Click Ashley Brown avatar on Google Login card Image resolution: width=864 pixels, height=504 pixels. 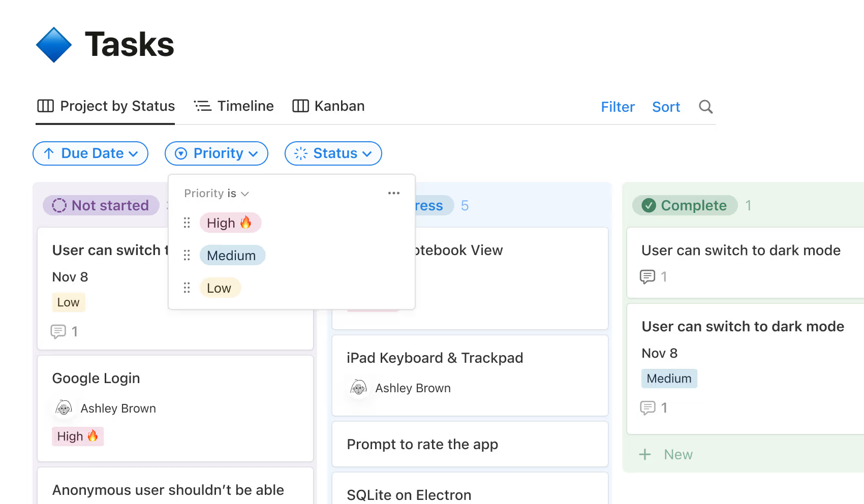(64, 408)
